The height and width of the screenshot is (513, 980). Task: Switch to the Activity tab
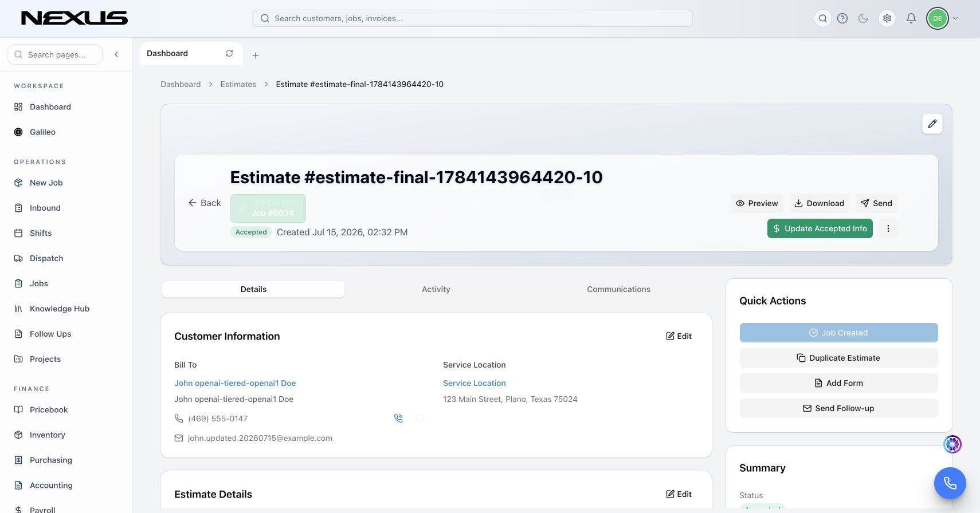[x=436, y=289]
